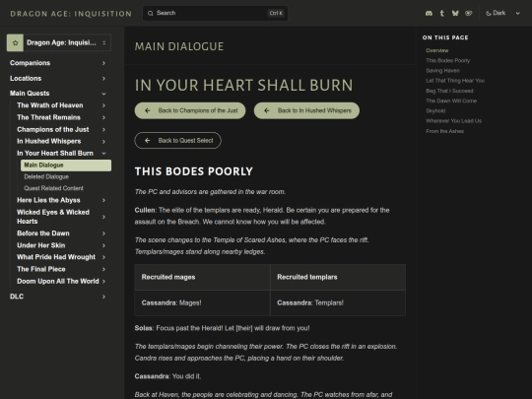Open What Pride Had Wrought quest

pos(56,257)
